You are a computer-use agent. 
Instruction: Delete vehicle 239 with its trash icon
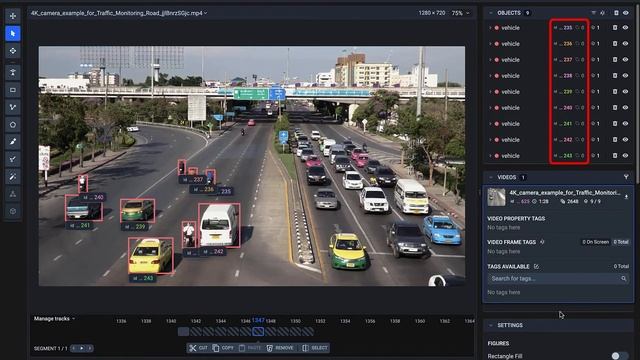615,91
